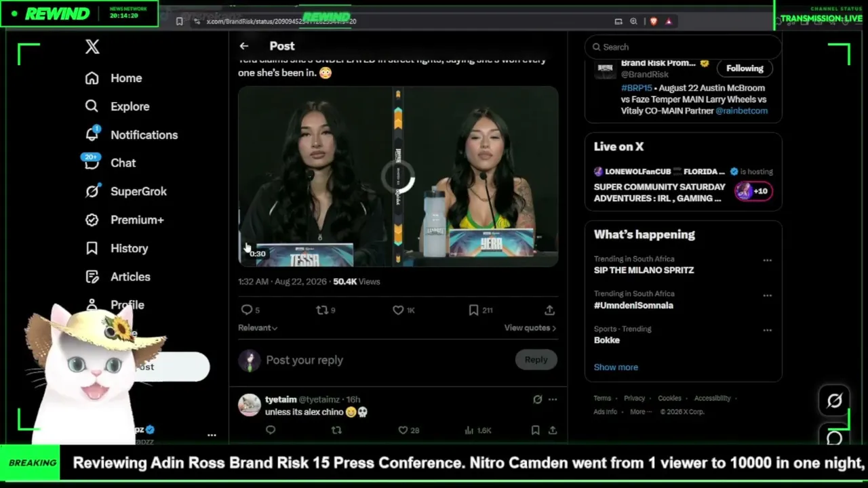868x488 pixels.
Task: Open the Privacy footer link
Action: coord(634,398)
